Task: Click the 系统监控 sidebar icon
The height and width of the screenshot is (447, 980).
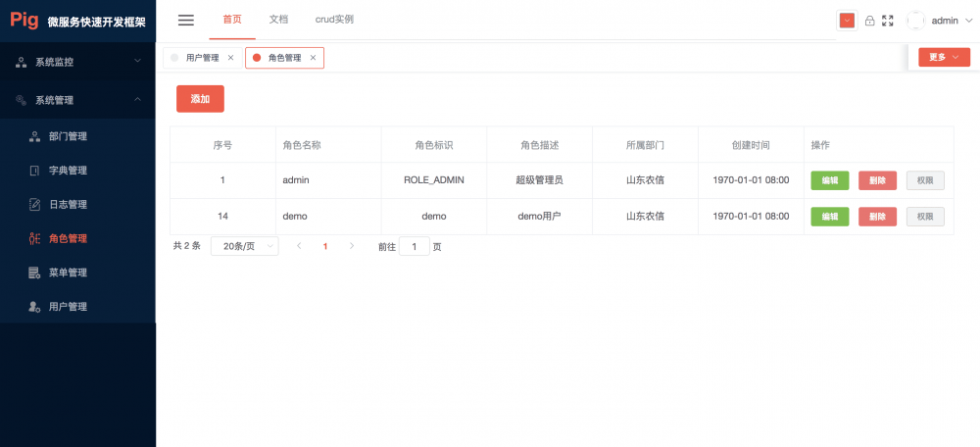Action: pos(21,62)
